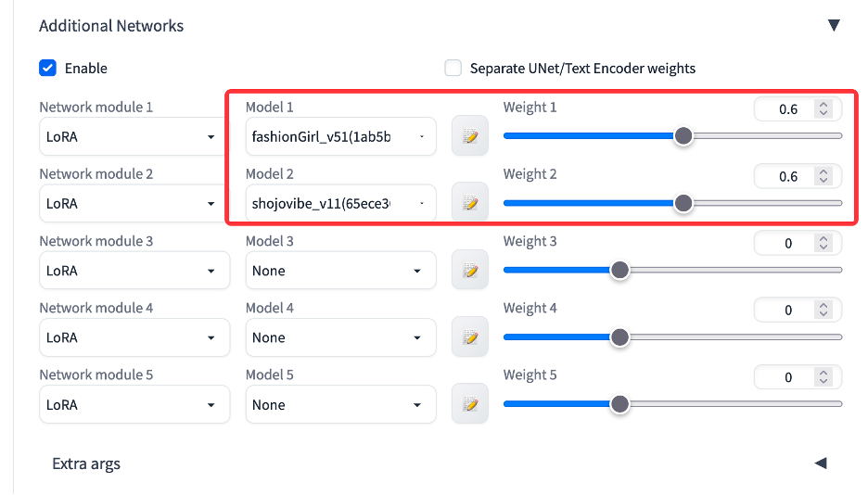Open metadata editor icon for Model 2
The image size is (868, 495).
click(470, 203)
